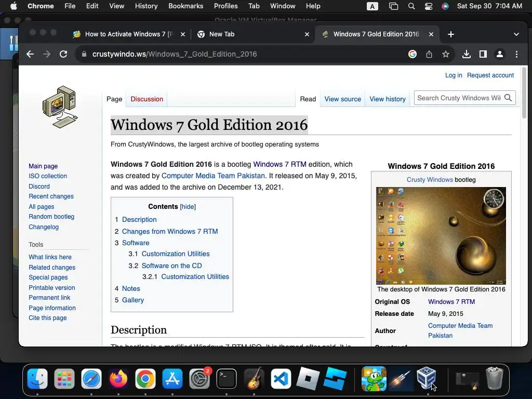Screen dimensions: 532x399
Task: Open the Google icon in address bar
Action: click(412, 54)
